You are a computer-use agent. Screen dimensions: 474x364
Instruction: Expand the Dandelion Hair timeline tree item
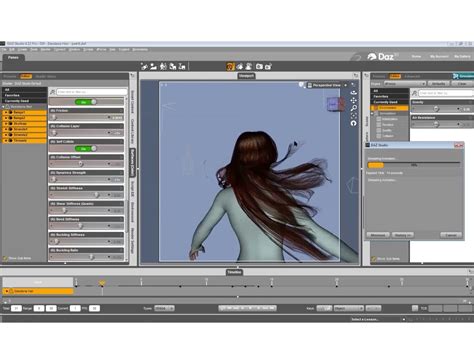point(6,291)
